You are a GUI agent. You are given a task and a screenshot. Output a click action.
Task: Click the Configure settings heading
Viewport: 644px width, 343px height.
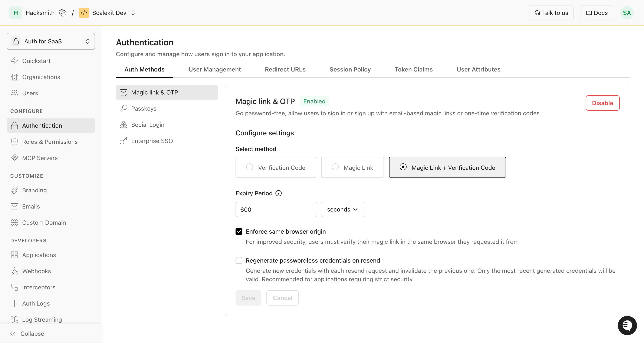coord(264,133)
